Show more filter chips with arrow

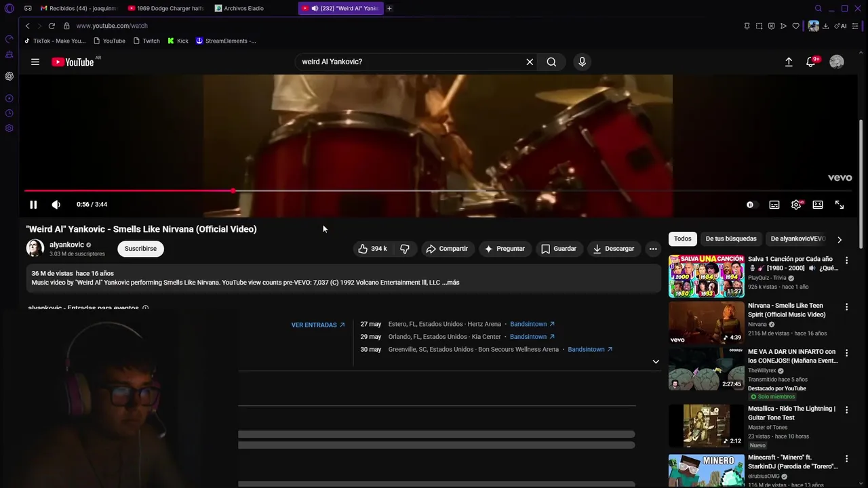840,239
